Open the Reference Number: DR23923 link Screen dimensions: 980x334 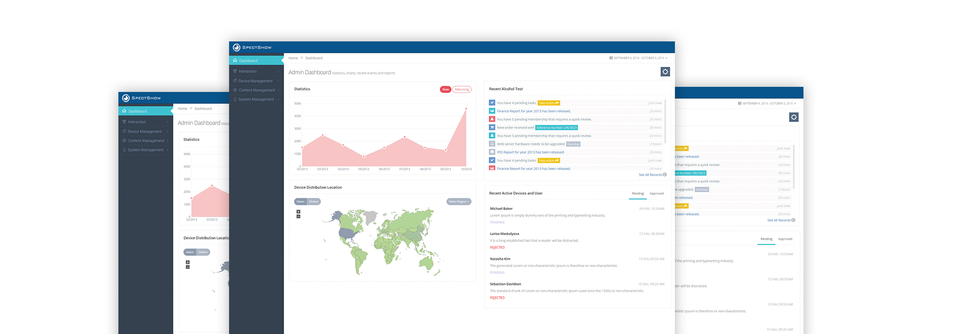pos(557,128)
